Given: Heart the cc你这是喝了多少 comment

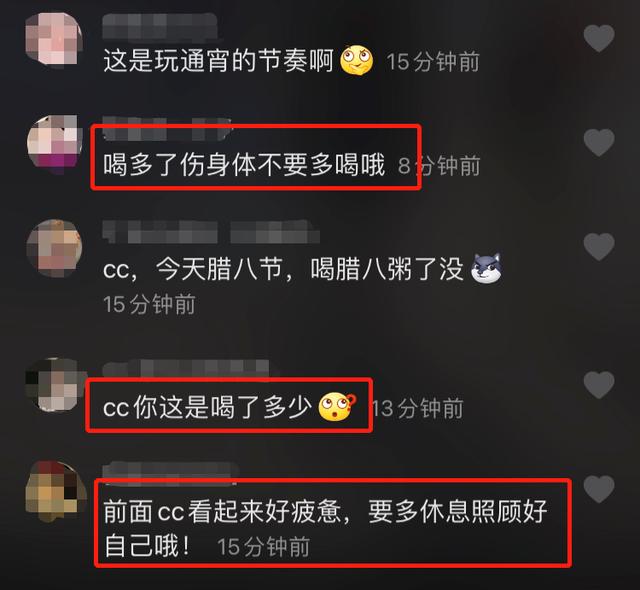Looking at the screenshot, I should coord(599,385).
